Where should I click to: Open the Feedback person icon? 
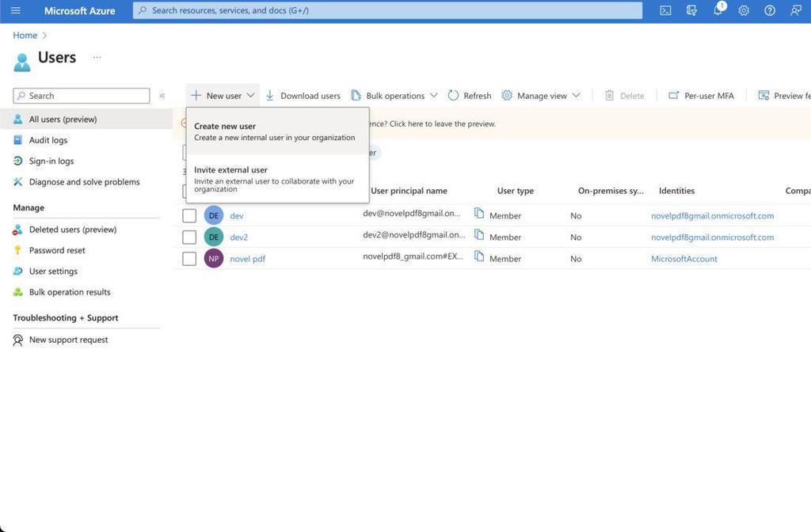coord(796,10)
